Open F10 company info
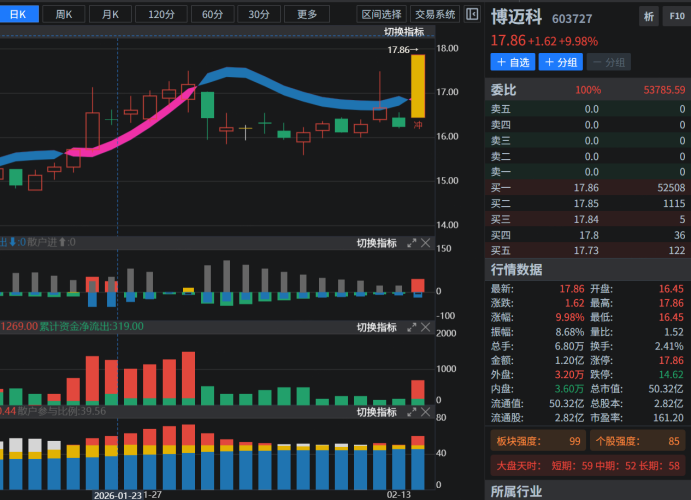Image resolution: width=691 pixels, height=500 pixels. click(675, 17)
